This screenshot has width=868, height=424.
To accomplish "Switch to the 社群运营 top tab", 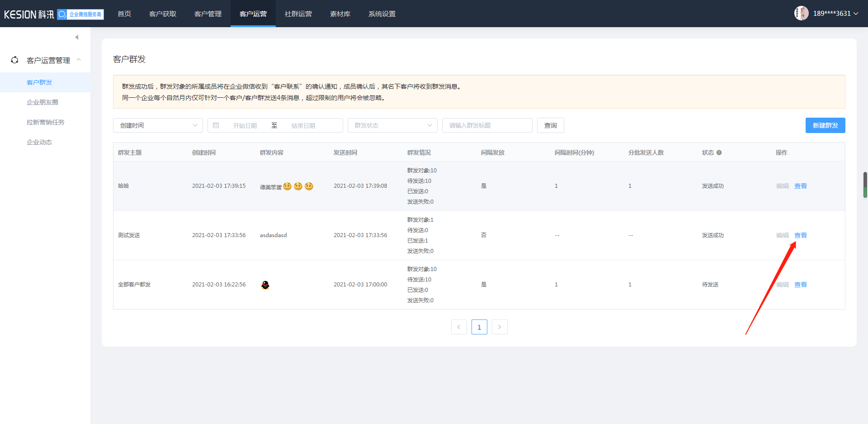I will 298,14.
